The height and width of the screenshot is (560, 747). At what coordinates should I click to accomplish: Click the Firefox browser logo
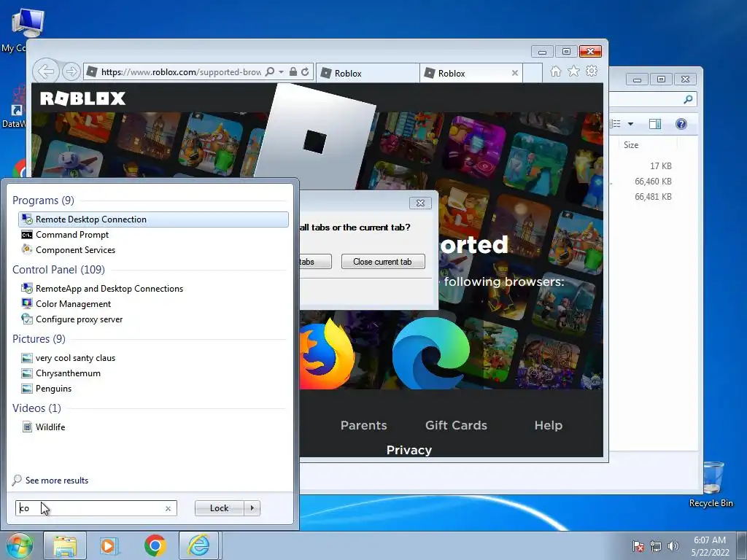pos(328,355)
